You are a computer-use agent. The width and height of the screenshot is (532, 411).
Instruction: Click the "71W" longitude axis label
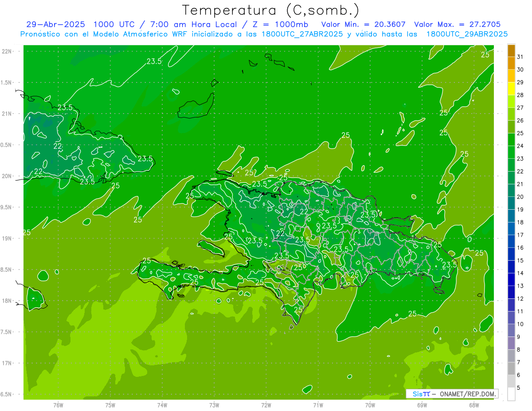[318, 405]
